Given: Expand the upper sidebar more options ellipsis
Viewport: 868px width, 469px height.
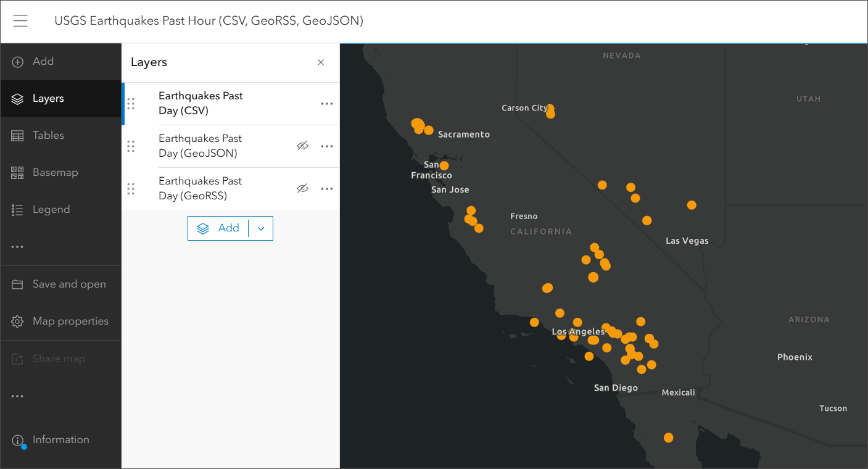Looking at the screenshot, I should (18, 247).
